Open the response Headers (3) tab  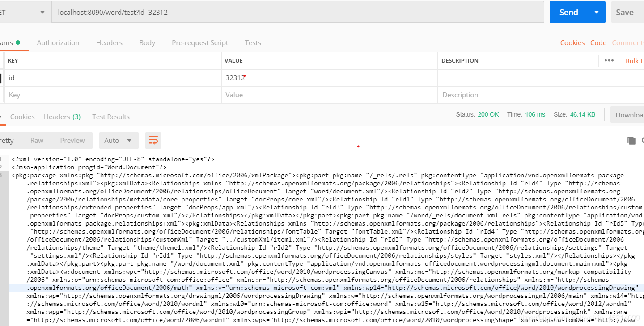pyautogui.click(x=62, y=117)
